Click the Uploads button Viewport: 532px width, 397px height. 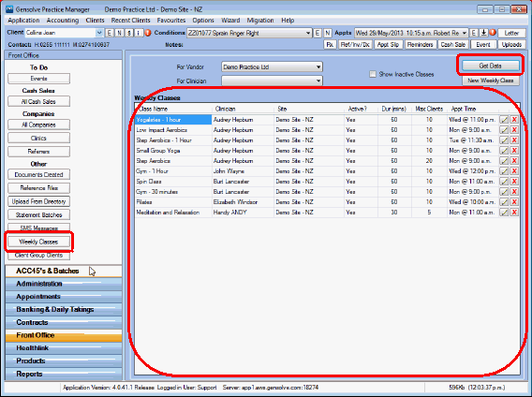coord(511,44)
